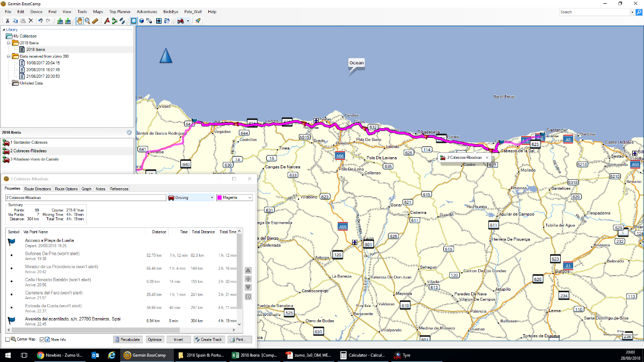The width and height of the screenshot is (644, 362).
Task: Open the BirdsEye menu
Action: point(171,11)
